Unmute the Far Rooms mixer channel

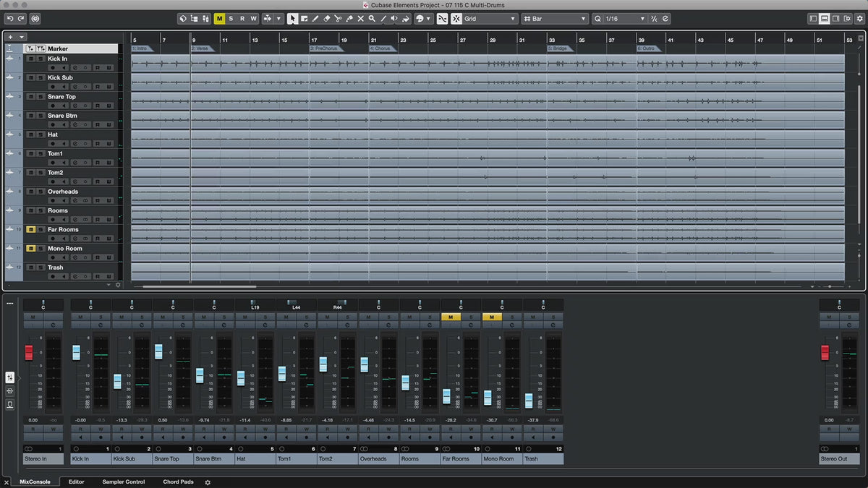click(450, 317)
